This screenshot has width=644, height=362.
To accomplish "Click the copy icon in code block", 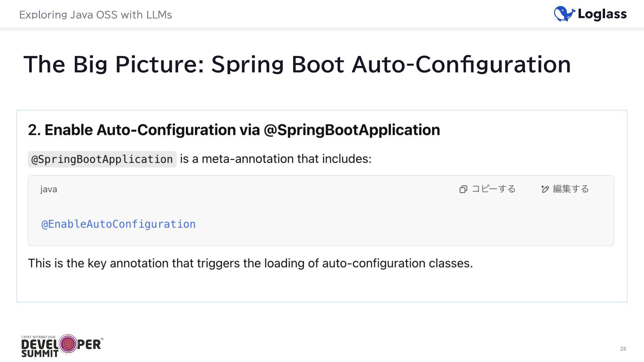I will tap(463, 189).
